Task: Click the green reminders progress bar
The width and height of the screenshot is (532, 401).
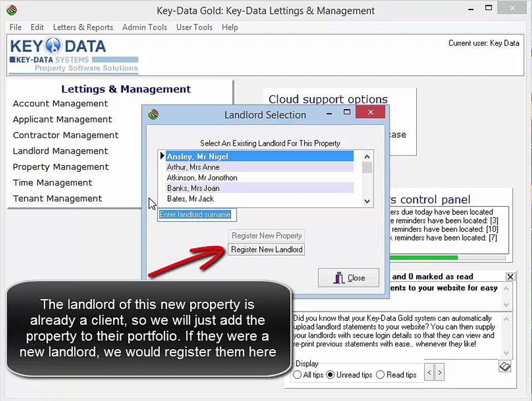Action: click(x=423, y=258)
